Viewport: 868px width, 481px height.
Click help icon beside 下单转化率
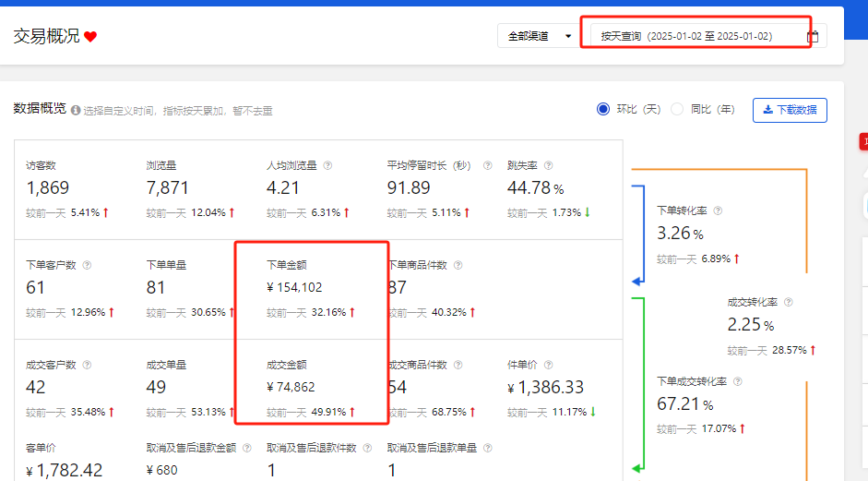[718, 210]
